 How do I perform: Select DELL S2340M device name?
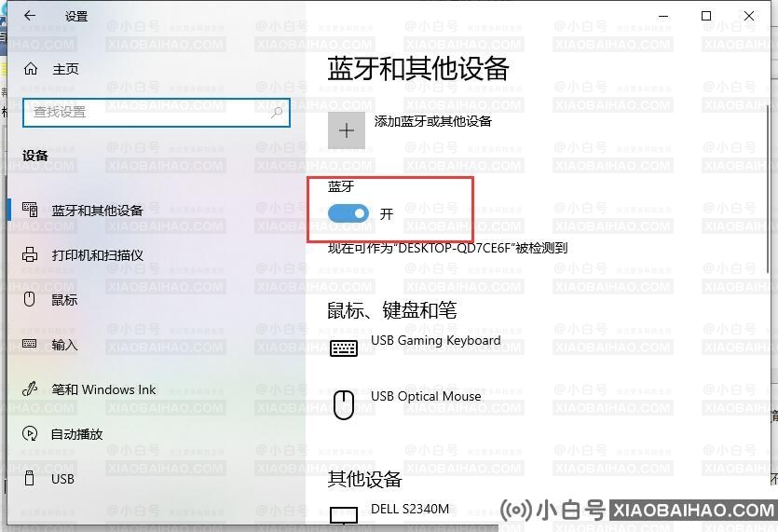(410, 509)
